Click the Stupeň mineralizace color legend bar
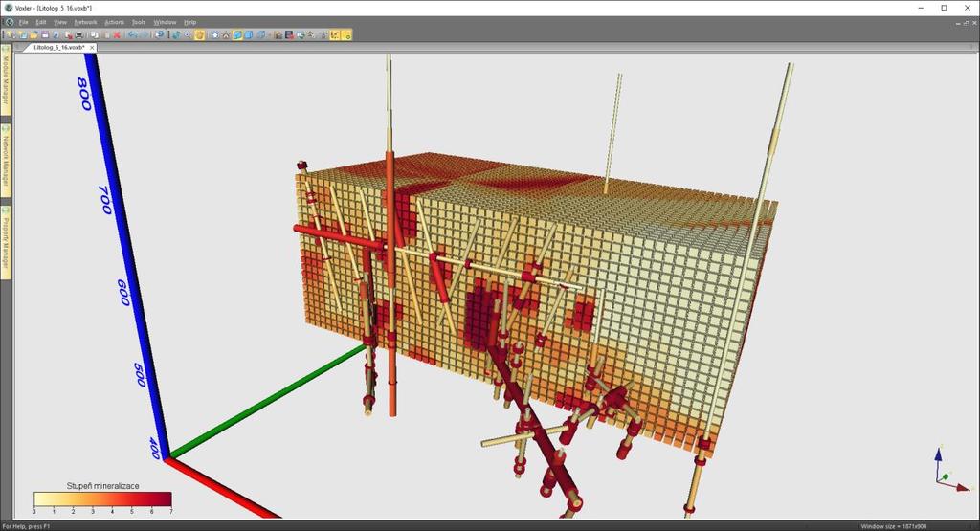Viewport: 980px width, 531px height. [x=102, y=498]
